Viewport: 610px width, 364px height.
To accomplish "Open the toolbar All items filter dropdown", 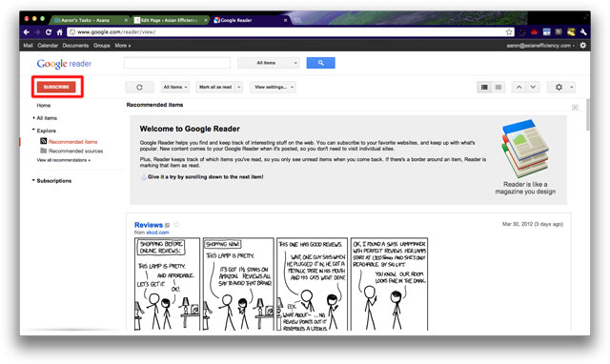I will [175, 87].
